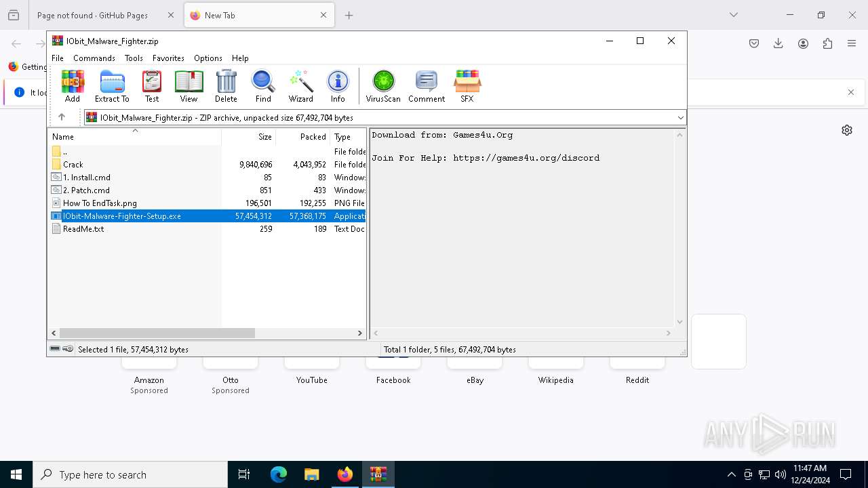Open Firefox downloads panel
The image size is (868, 488).
coord(778,43)
